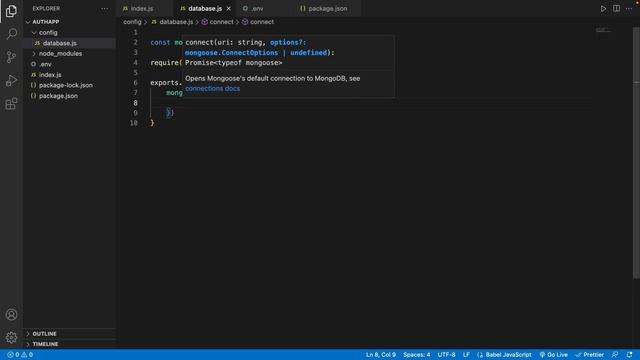640x360 pixels.
Task: Open database.js in the explorer tree
Action: coord(69,43)
